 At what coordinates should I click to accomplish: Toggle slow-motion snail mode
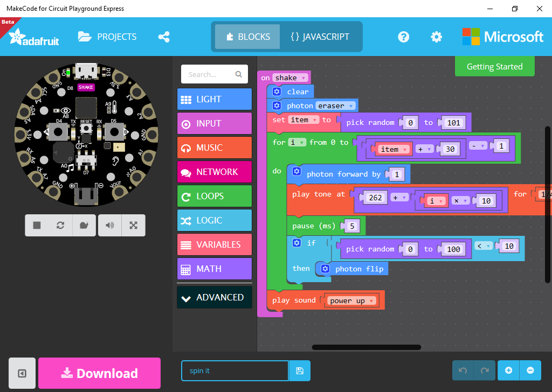84,225
